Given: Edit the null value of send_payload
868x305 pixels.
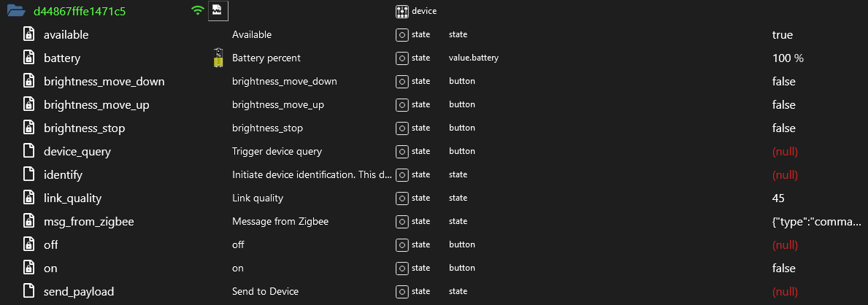Looking at the screenshot, I should coord(785,292).
